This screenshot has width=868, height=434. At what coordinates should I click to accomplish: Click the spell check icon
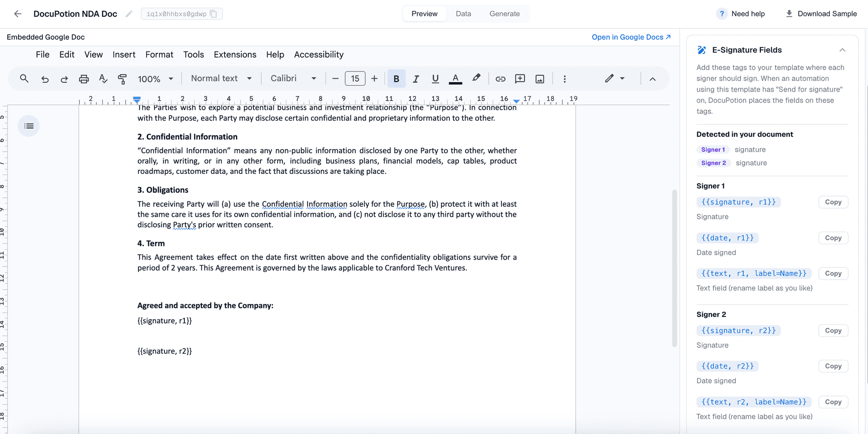(103, 79)
